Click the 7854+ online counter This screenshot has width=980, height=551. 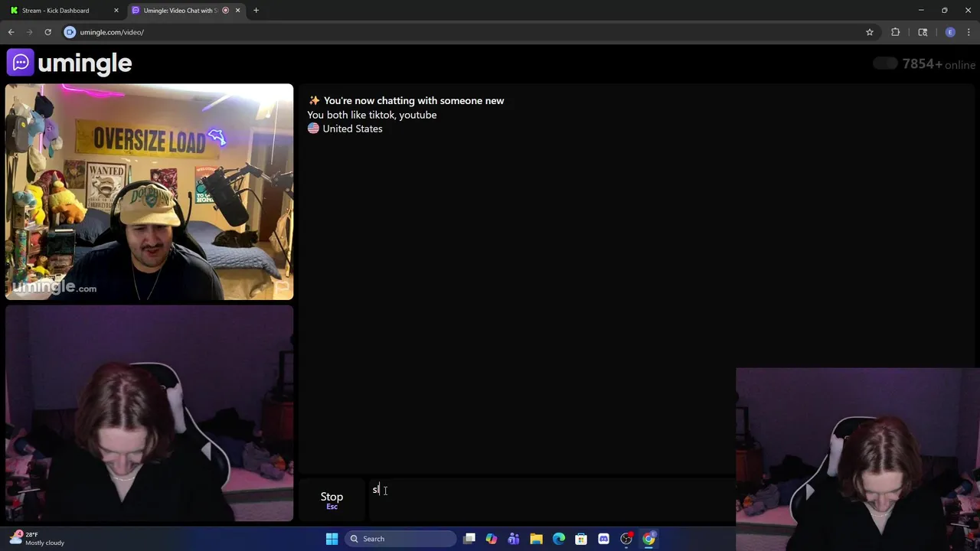[939, 64]
